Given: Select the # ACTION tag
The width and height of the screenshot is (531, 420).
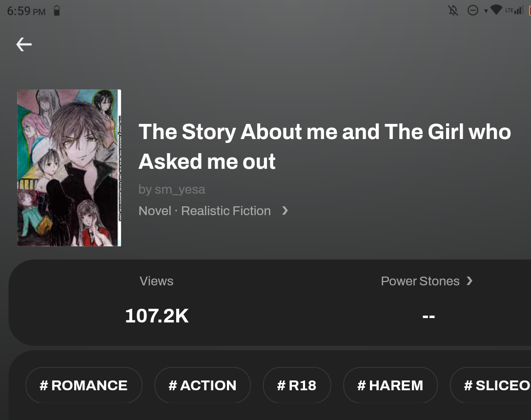Looking at the screenshot, I should [x=203, y=385].
